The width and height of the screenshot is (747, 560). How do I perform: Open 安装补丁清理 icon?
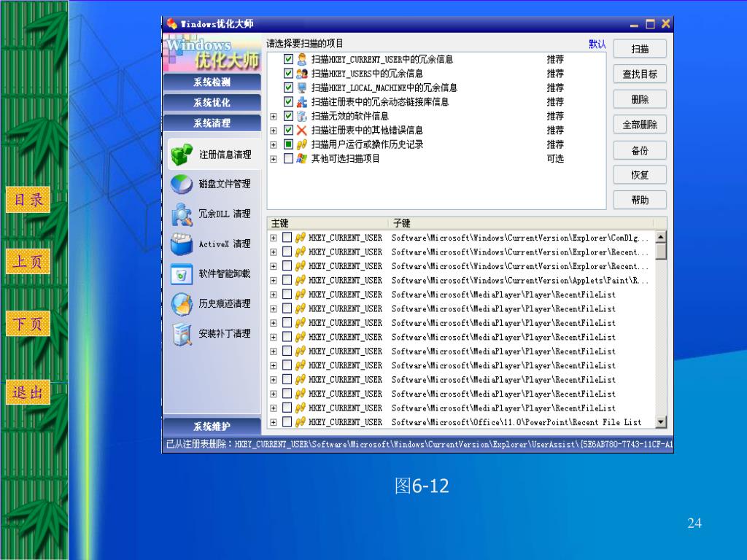pos(182,334)
